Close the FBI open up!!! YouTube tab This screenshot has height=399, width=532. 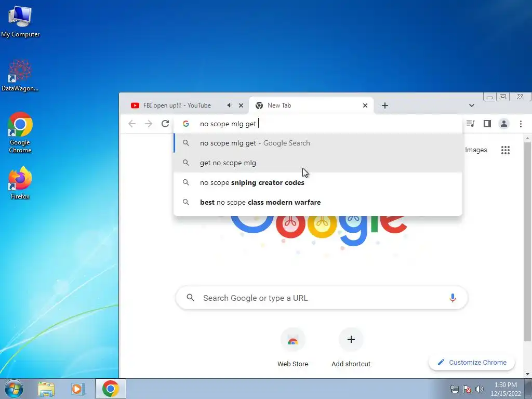[x=241, y=105]
